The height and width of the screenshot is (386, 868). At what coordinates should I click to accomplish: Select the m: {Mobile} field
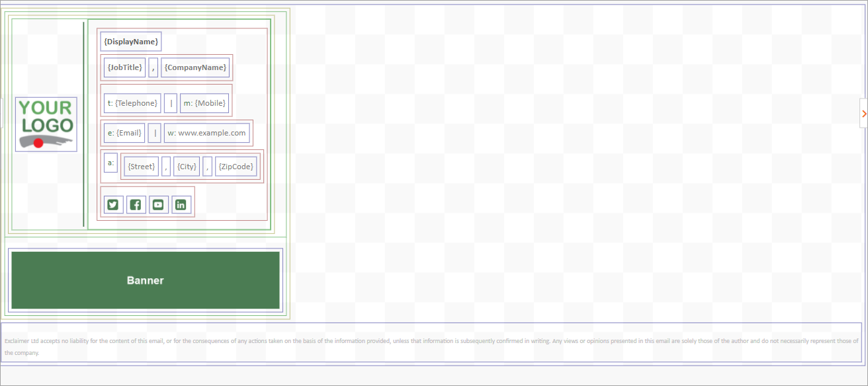coord(204,103)
